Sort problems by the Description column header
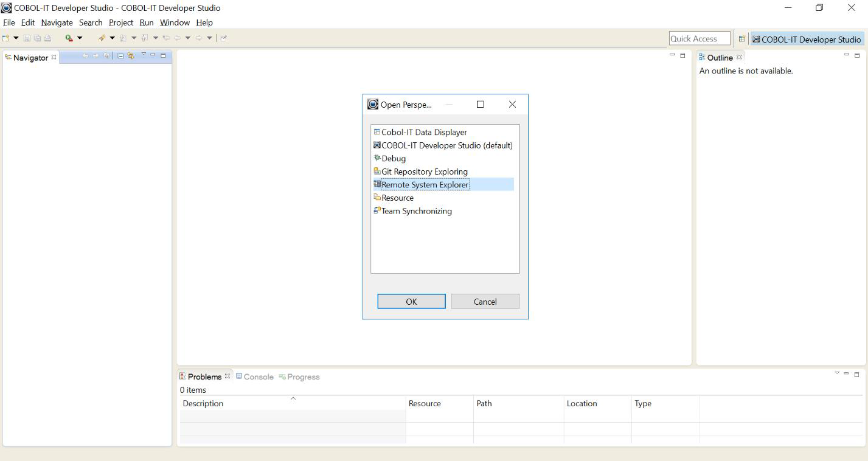 [203, 403]
